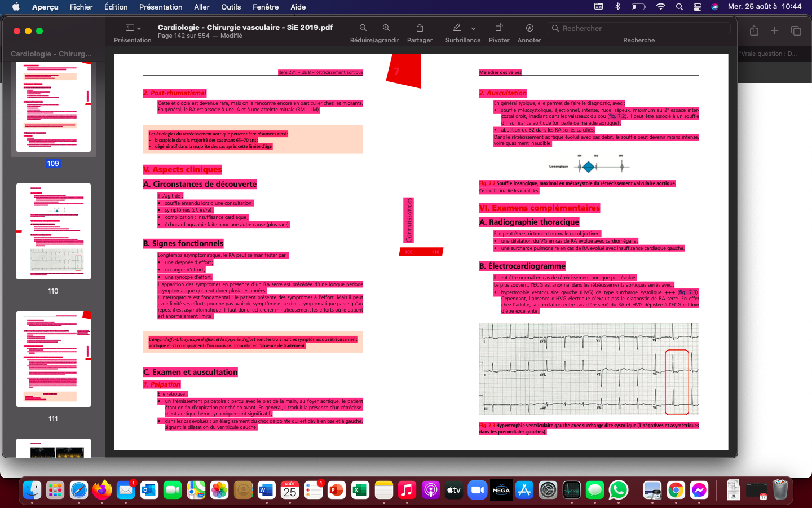Image resolution: width=812 pixels, height=508 pixels.
Task: Click the 'V. Aspects cliniques' heading
Action: pyautogui.click(x=183, y=169)
